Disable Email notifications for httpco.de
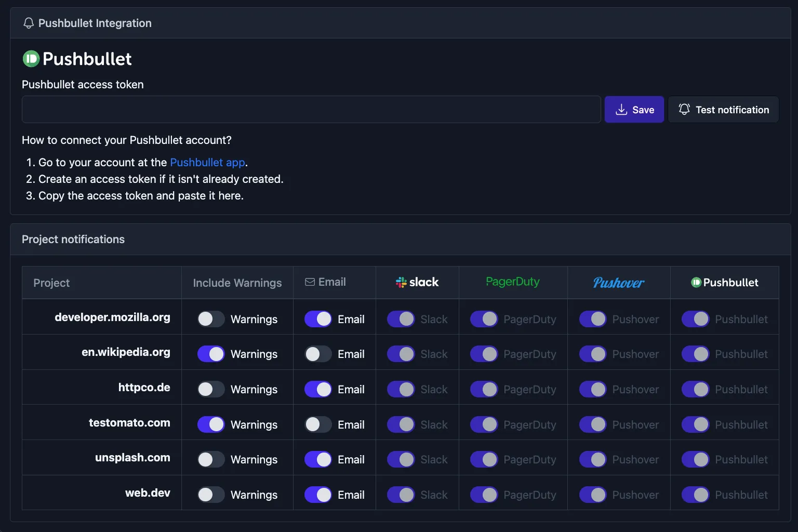The width and height of the screenshot is (798, 532). click(x=317, y=389)
